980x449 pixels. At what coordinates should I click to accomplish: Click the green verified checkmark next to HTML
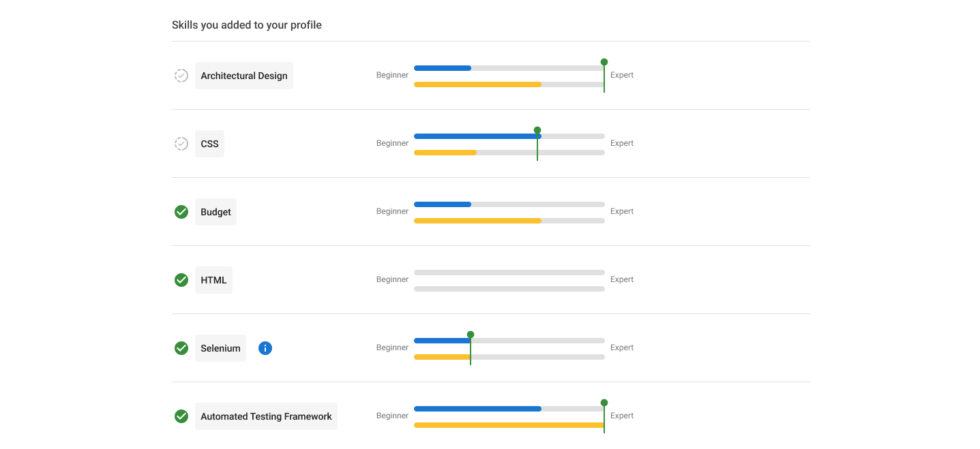[x=181, y=280]
